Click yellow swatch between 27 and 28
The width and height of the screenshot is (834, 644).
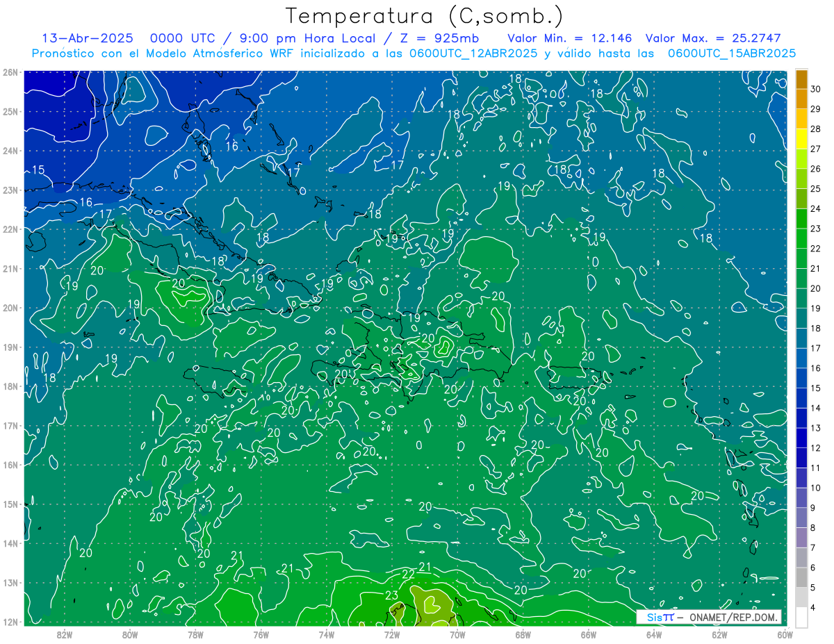point(801,139)
